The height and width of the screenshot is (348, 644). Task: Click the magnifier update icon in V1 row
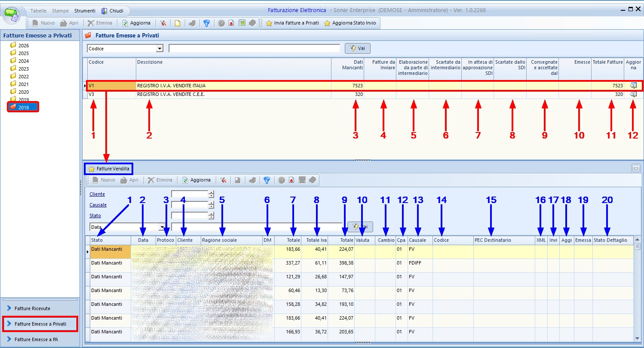pos(633,86)
